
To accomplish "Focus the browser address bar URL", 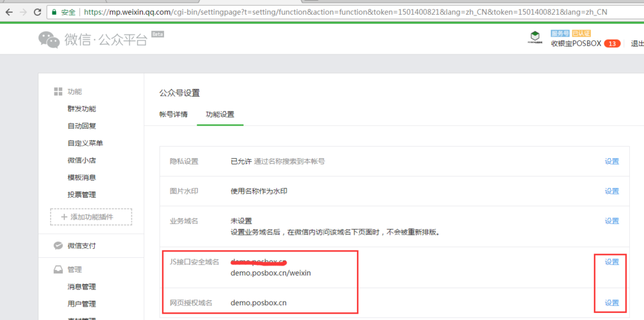I will pyautogui.click(x=345, y=12).
